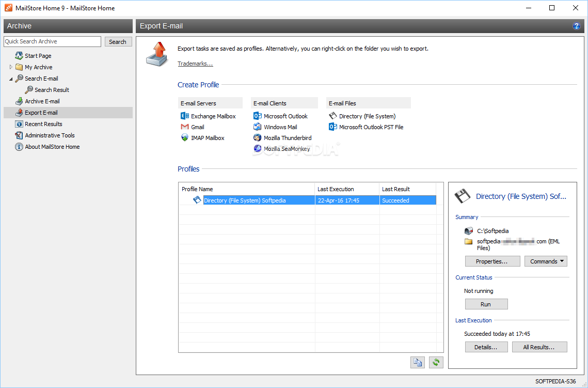Open the Trademarks link
Screen dimensions: 588x388
[x=195, y=64]
